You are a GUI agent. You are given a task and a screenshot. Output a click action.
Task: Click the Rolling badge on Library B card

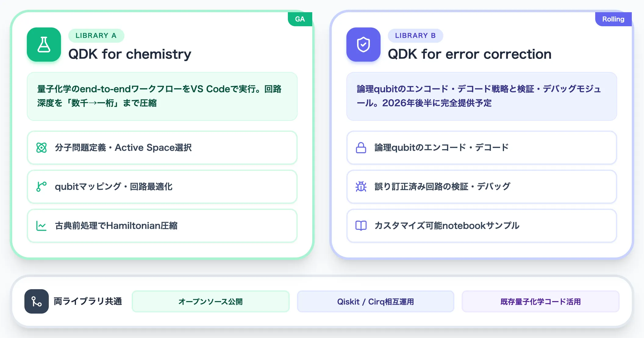point(613,19)
